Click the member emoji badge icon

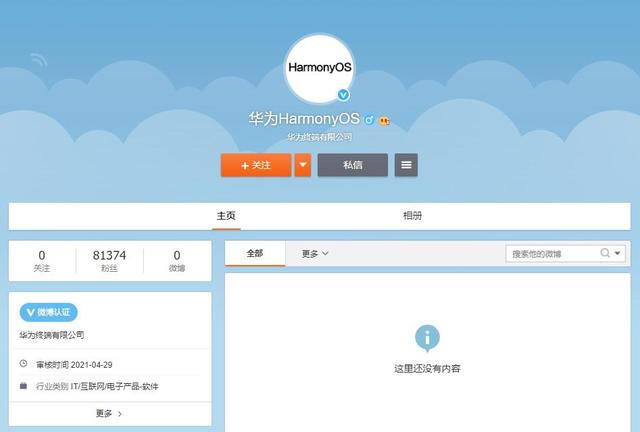(x=383, y=120)
